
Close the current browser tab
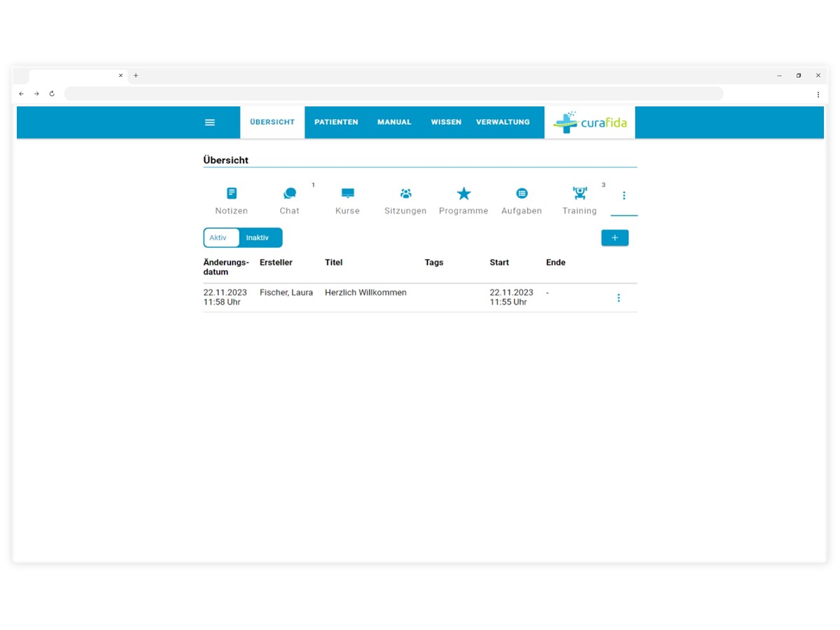point(120,76)
